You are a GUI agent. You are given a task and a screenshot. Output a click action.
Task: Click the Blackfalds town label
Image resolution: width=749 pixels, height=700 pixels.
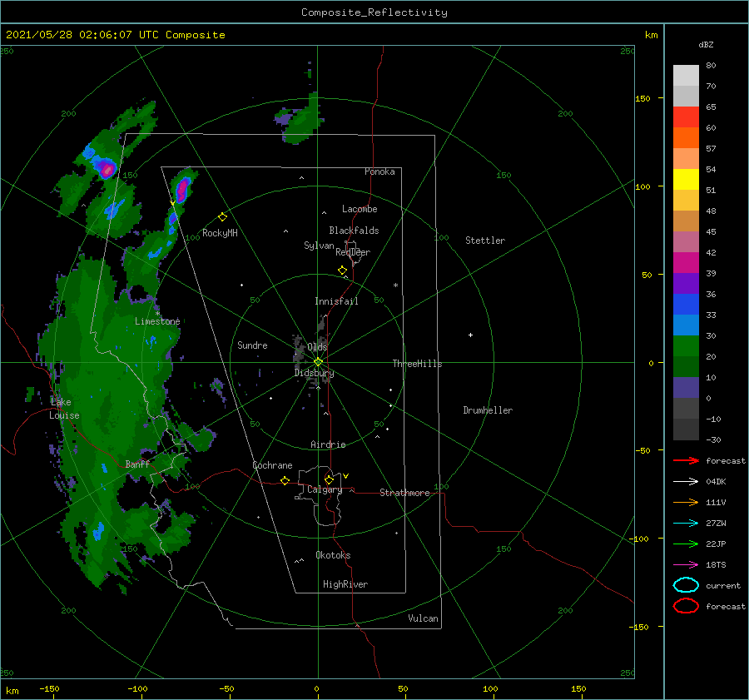(x=354, y=231)
